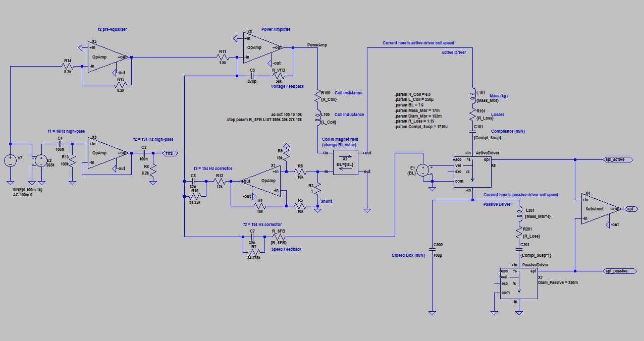
Task: Select the ".param BL = 7.6" line
Action: click(410, 105)
